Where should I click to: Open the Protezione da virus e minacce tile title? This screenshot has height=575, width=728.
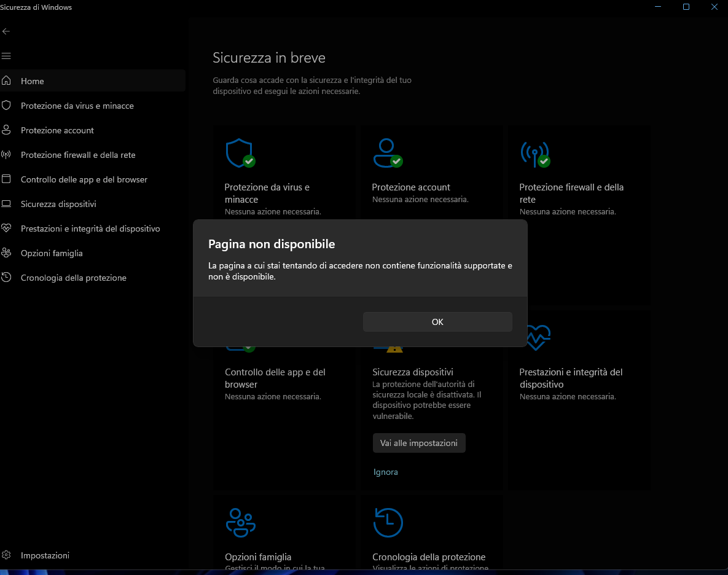(x=267, y=193)
